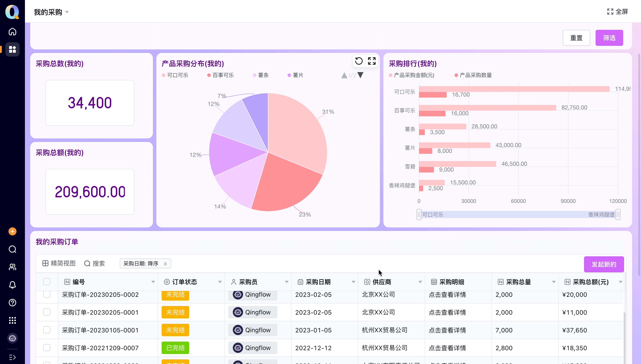641x364 pixels.
Task: Enter fullscreen mode with 全屏
Action: (x=617, y=12)
